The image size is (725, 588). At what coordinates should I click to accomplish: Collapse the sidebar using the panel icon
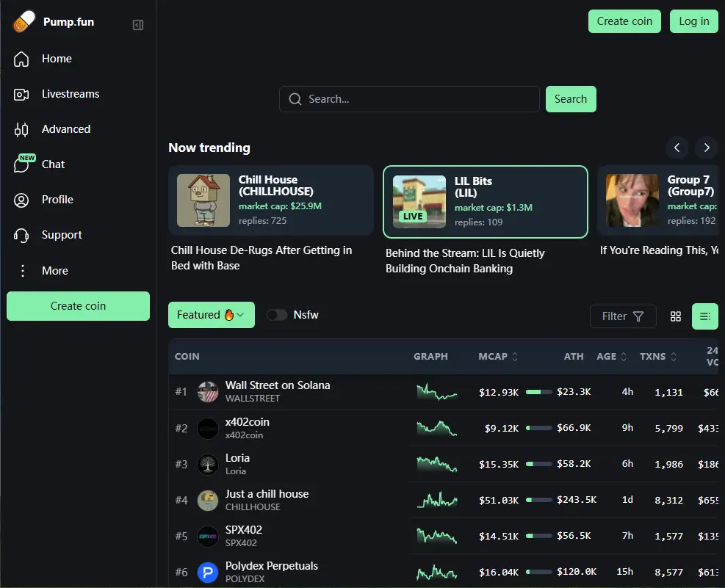137,25
